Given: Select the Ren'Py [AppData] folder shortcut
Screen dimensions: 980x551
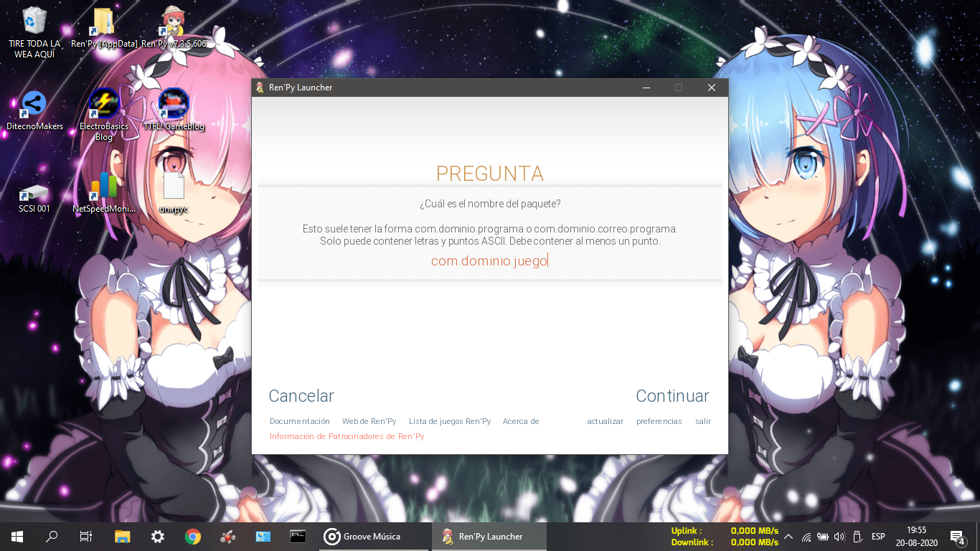Looking at the screenshot, I should [x=104, y=28].
